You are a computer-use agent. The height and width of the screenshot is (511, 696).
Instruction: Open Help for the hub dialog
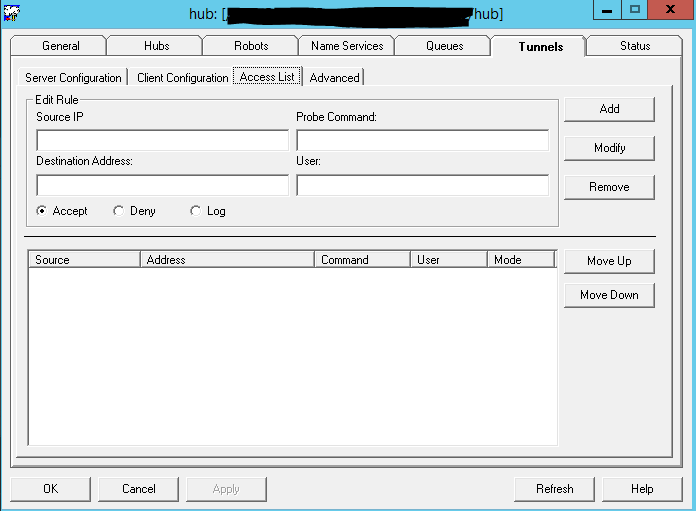(642, 489)
